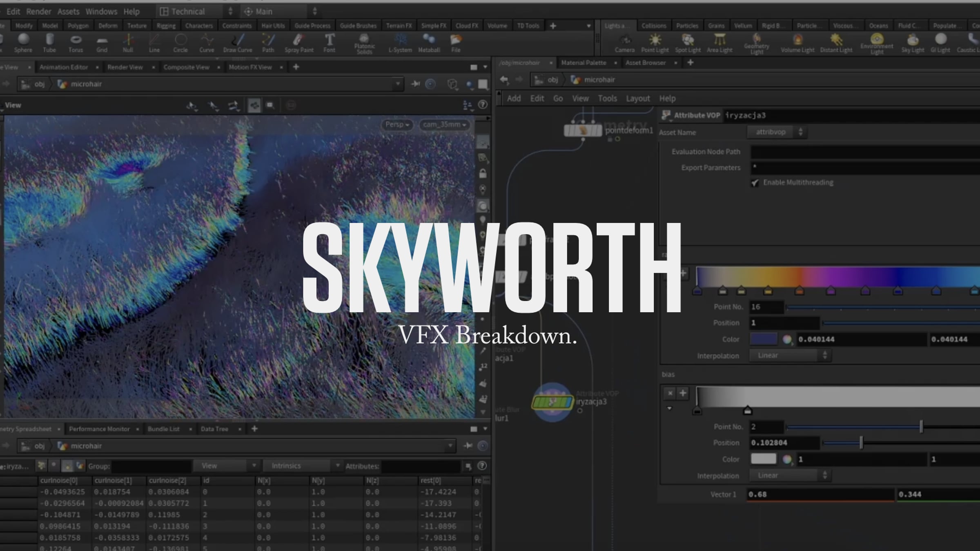This screenshot has width=980, height=551.
Task: Open the L-System shelf tool
Action: 400,43
